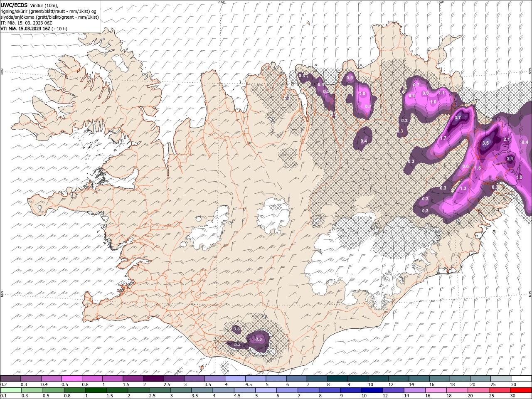532x399 pixels.
Task: Pick the snow legend swatch between 0.2 and 0.3
Action: pyautogui.click(x=10, y=379)
